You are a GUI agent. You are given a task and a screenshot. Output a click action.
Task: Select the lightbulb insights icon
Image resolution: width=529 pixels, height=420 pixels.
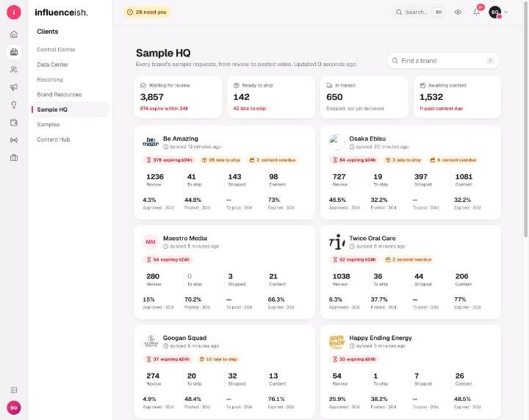(x=14, y=105)
